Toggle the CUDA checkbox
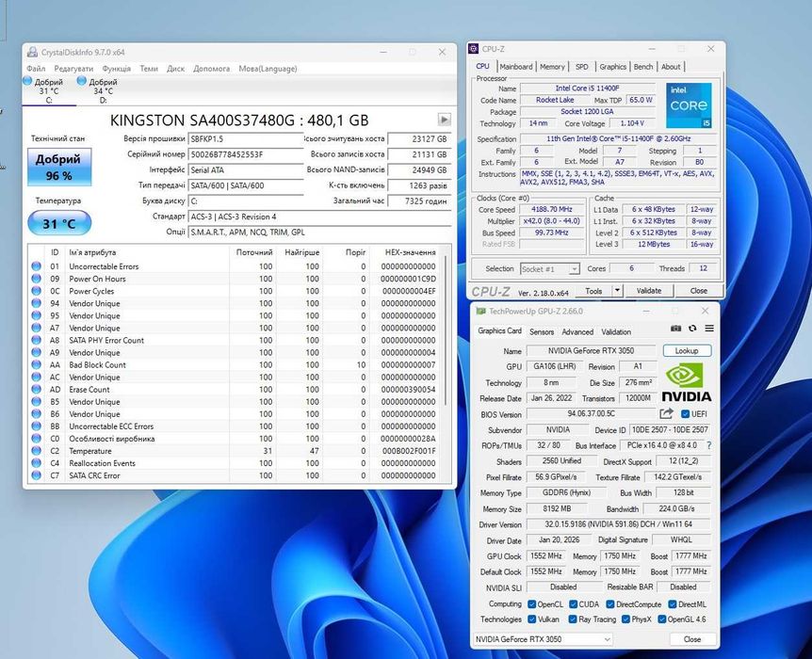This screenshot has height=659, width=812. [573, 604]
